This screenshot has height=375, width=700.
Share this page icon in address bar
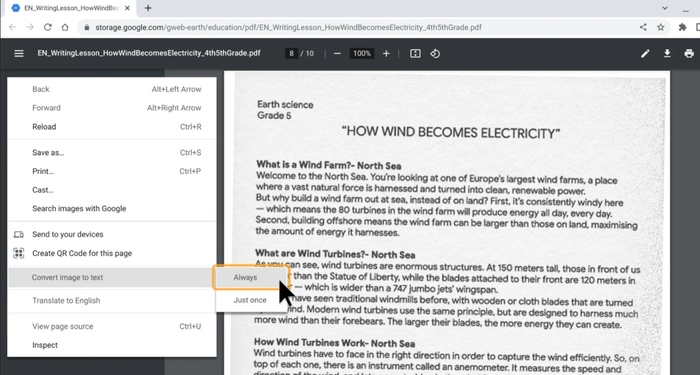643,27
